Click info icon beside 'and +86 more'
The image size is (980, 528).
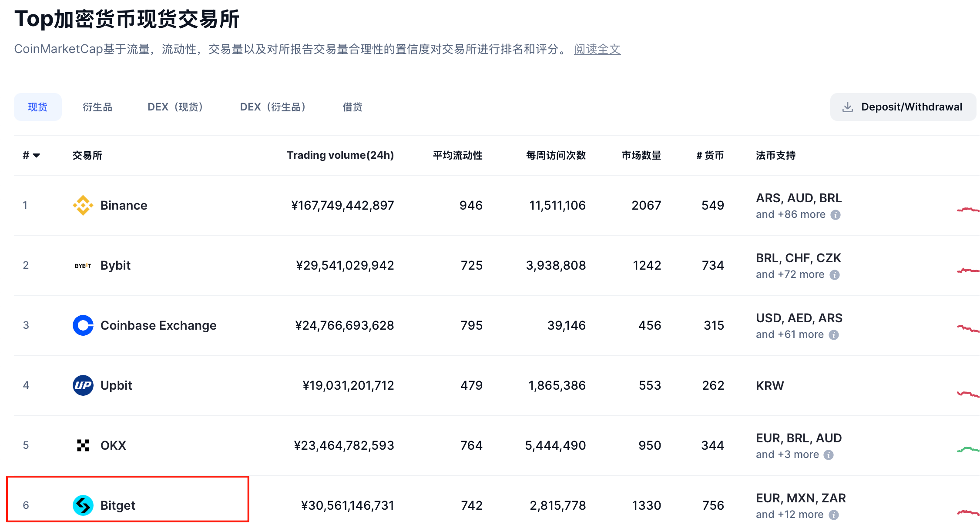click(x=836, y=215)
